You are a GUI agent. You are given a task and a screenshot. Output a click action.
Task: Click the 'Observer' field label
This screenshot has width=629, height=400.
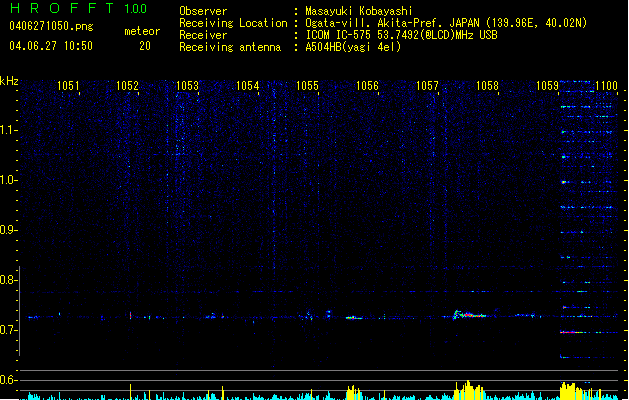pyautogui.click(x=203, y=11)
